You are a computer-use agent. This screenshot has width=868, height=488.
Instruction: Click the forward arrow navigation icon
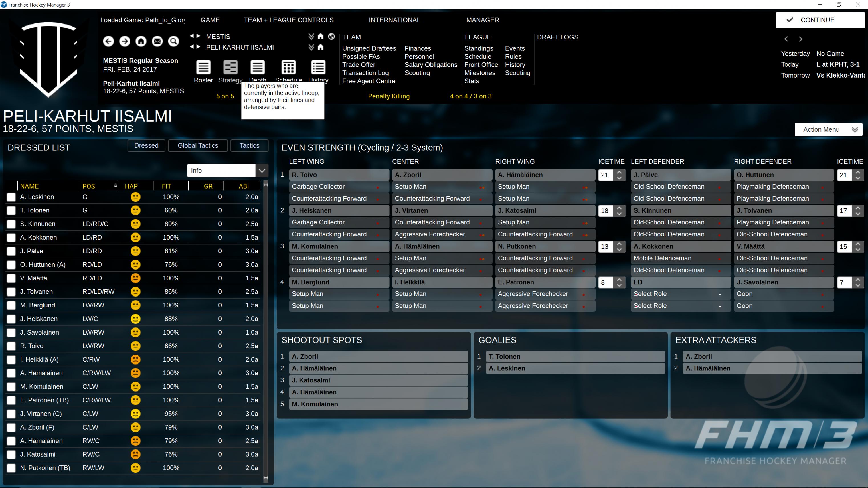(x=125, y=41)
